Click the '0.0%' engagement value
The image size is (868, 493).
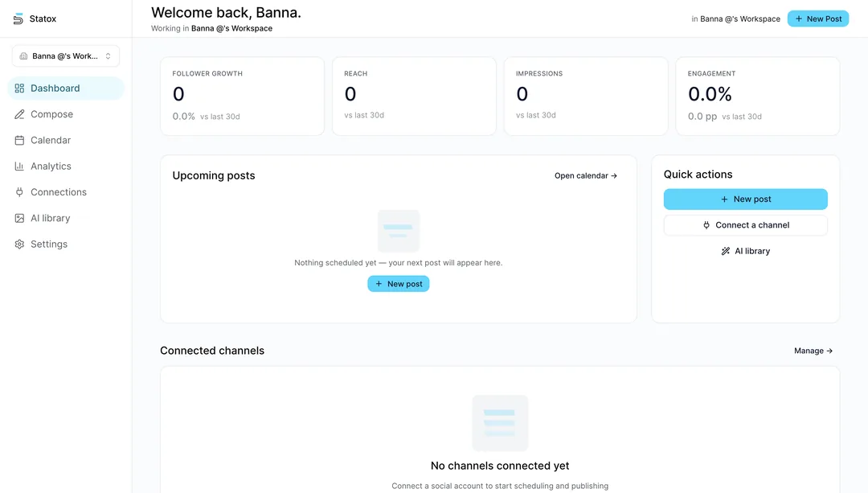tap(710, 94)
